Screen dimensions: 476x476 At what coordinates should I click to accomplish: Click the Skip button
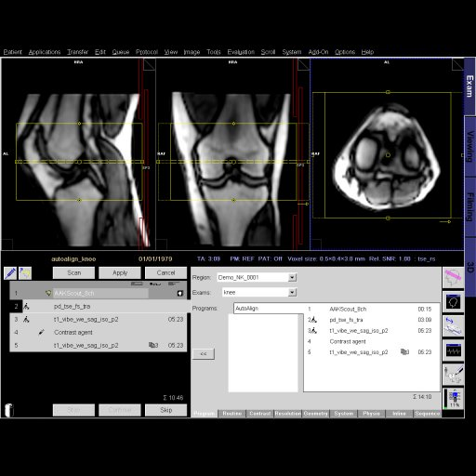pos(165,410)
